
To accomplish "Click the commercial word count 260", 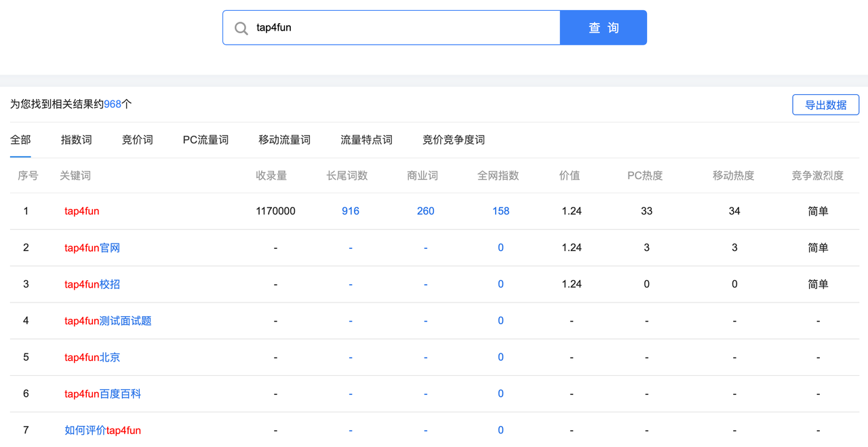I will (425, 211).
